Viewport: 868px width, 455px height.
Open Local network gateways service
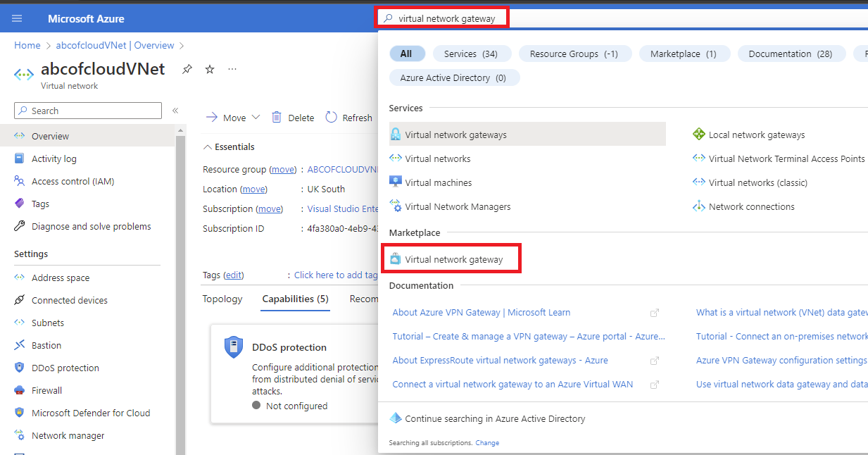pos(756,135)
